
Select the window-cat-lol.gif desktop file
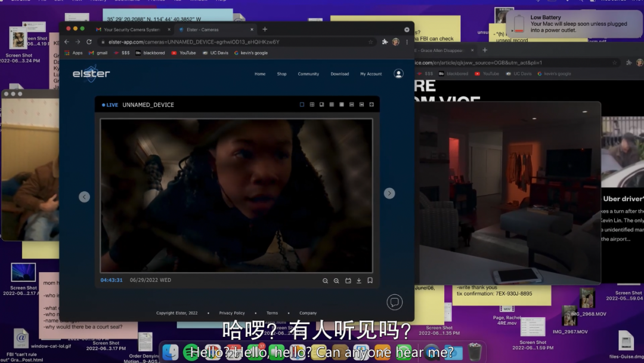pos(51,346)
